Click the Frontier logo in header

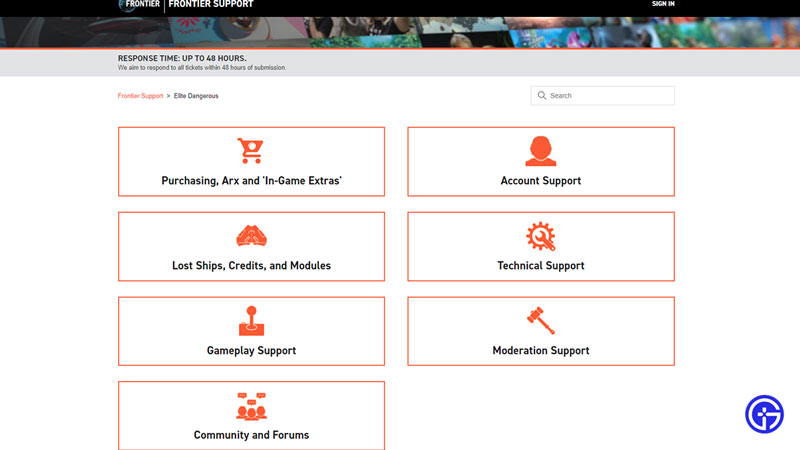click(139, 4)
